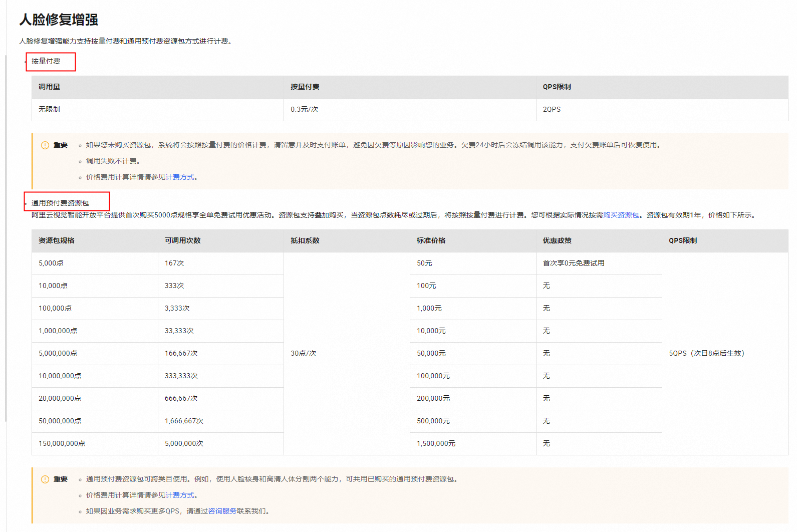Click the first orange important notice icon

[x=45, y=145]
